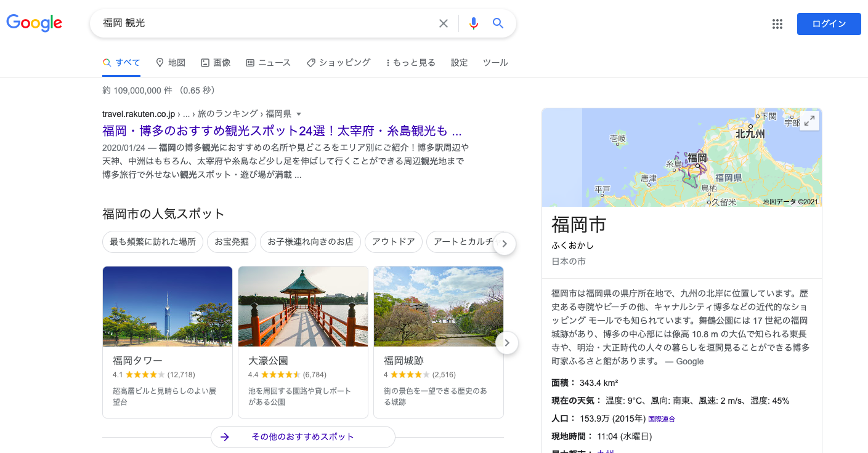This screenshot has height=453, width=868.
Task: View the 福岡タワー photo card
Action: coord(167,306)
